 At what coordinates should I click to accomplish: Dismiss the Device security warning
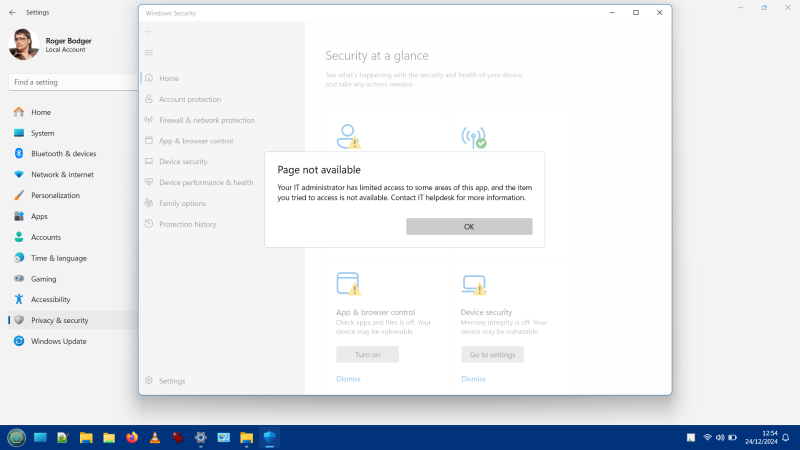(x=473, y=379)
